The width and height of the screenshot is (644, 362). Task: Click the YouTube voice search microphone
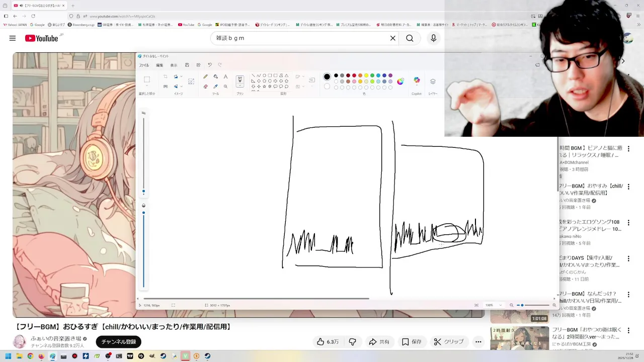(x=433, y=38)
